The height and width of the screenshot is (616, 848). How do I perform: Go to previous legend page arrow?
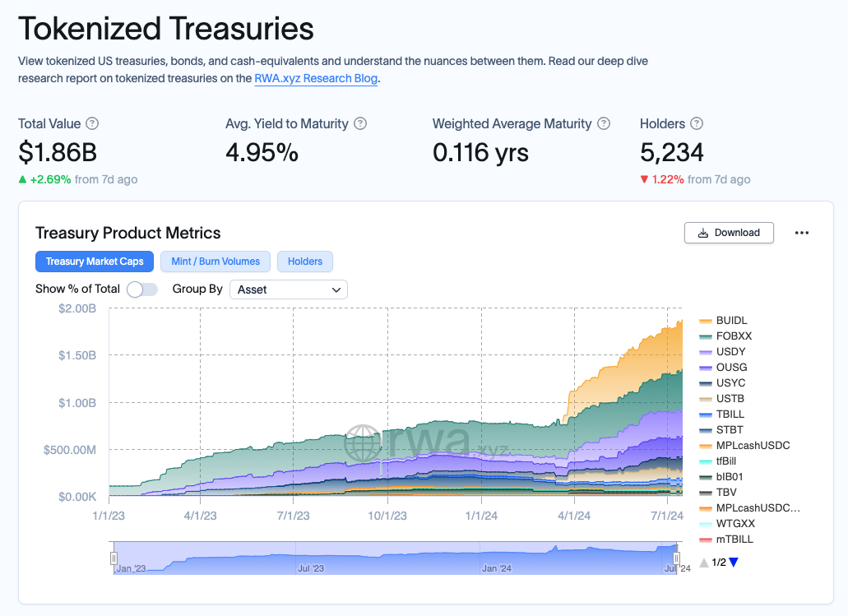click(703, 563)
